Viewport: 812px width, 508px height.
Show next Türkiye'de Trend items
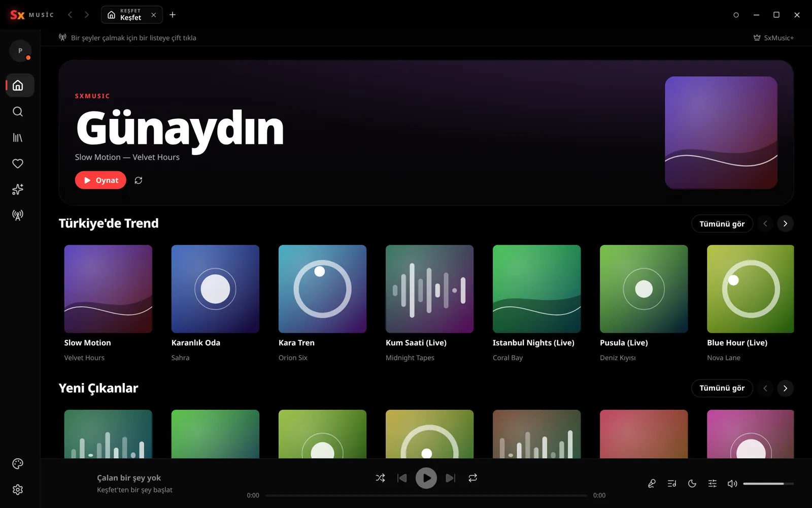(x=785, y=224)
